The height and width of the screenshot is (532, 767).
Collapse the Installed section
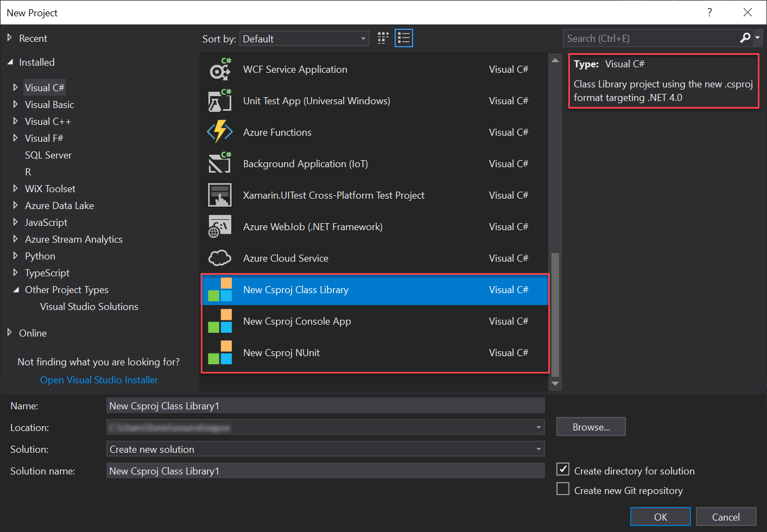tap(10, 62)
